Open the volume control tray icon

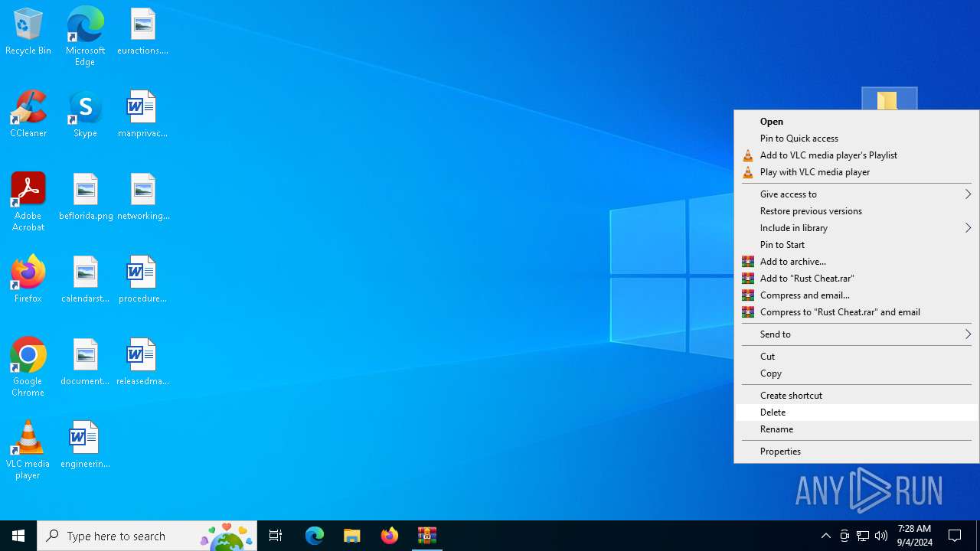(x=881, y=536)
